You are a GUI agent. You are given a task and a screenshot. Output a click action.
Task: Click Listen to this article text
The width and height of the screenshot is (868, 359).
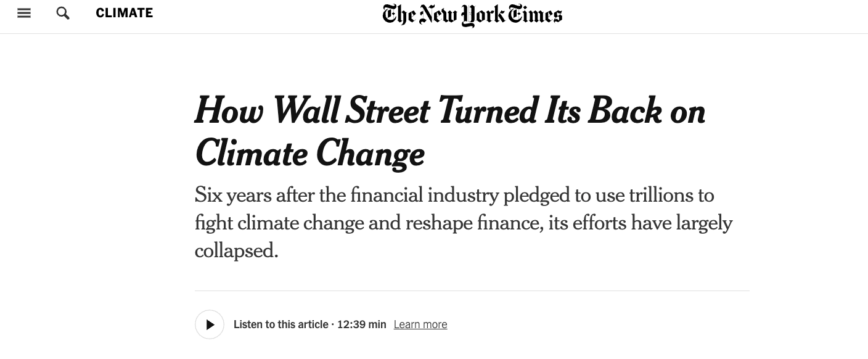pos(280,324)
